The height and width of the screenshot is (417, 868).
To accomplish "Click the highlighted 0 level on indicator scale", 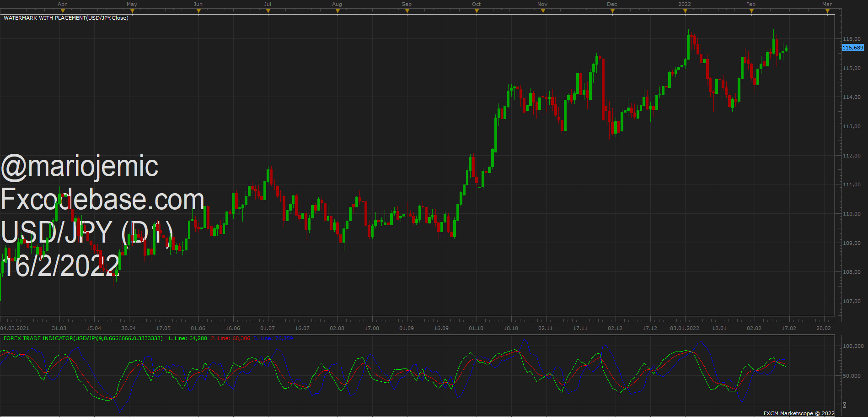I will coord(844,405).
